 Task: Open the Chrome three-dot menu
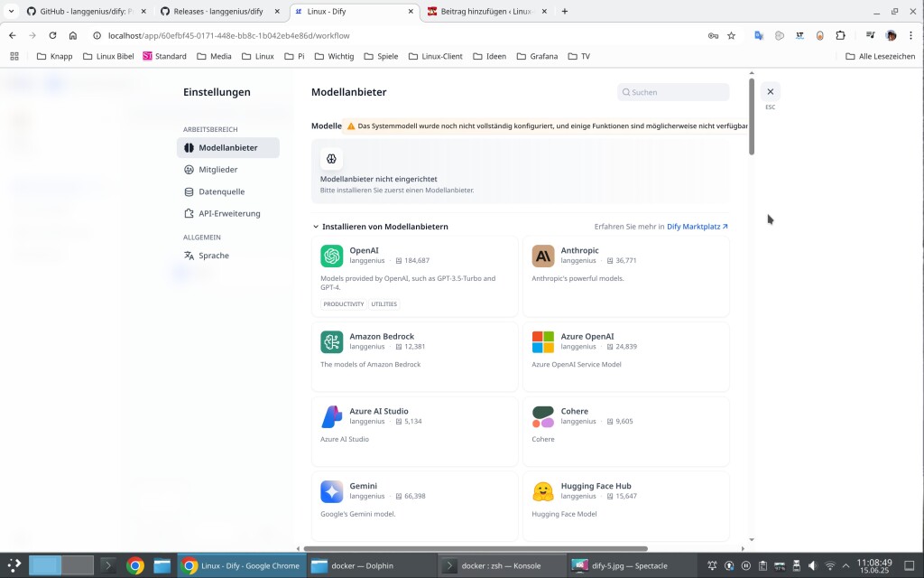pos(911,35)
